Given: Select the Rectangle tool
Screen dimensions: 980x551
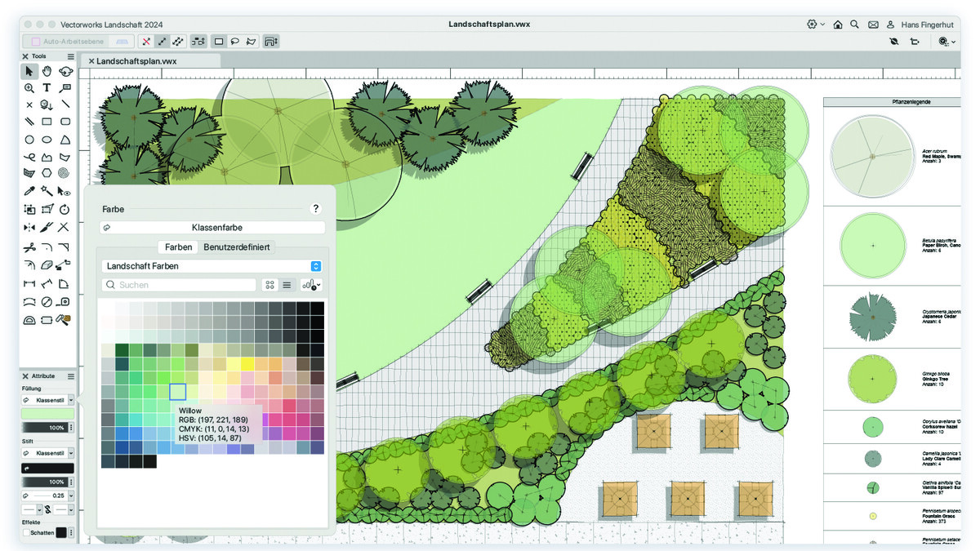Looking at the screenshot, I should [47, 122].
